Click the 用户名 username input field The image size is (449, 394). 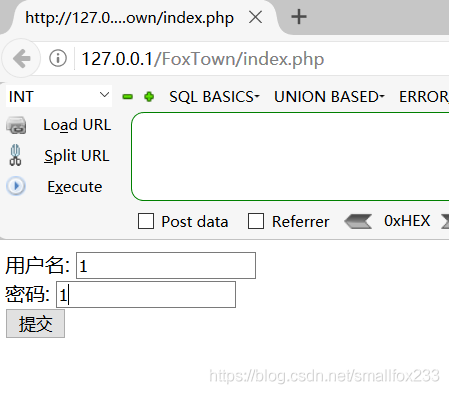click(166, 266)
